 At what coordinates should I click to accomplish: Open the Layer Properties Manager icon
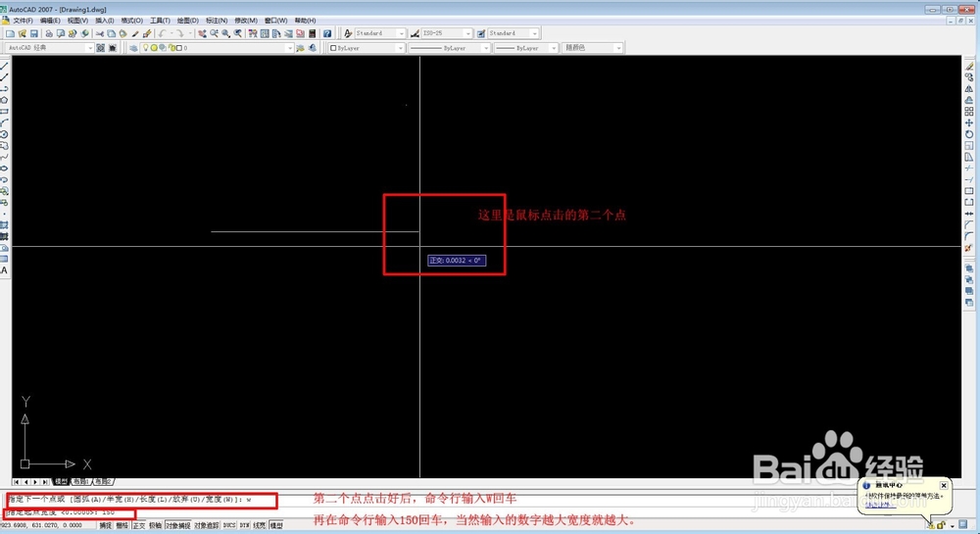[x=133, y=47]
